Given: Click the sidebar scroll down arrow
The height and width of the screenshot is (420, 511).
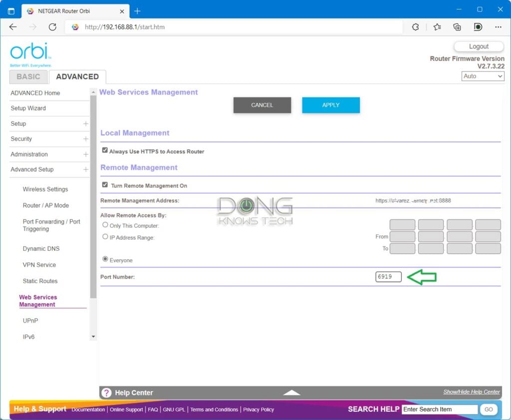Looking at the screenshot, I should 93,337.
